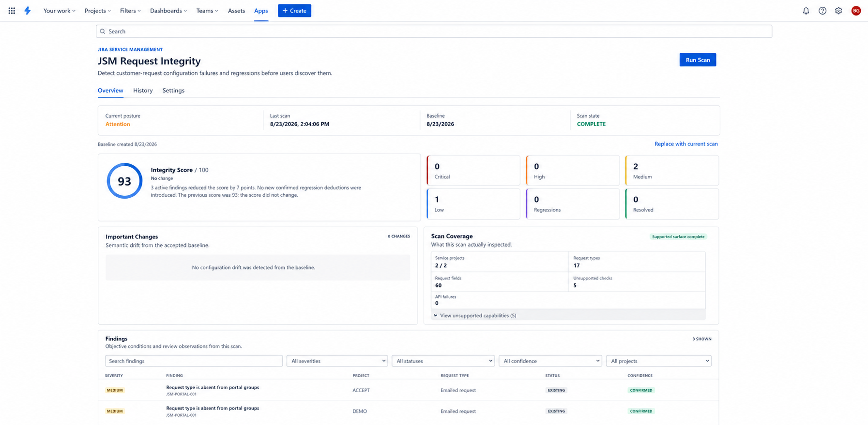Switch to the Overview tab
Image resolution: width=868 pixels, height=425 pixels.
[110, 91]
